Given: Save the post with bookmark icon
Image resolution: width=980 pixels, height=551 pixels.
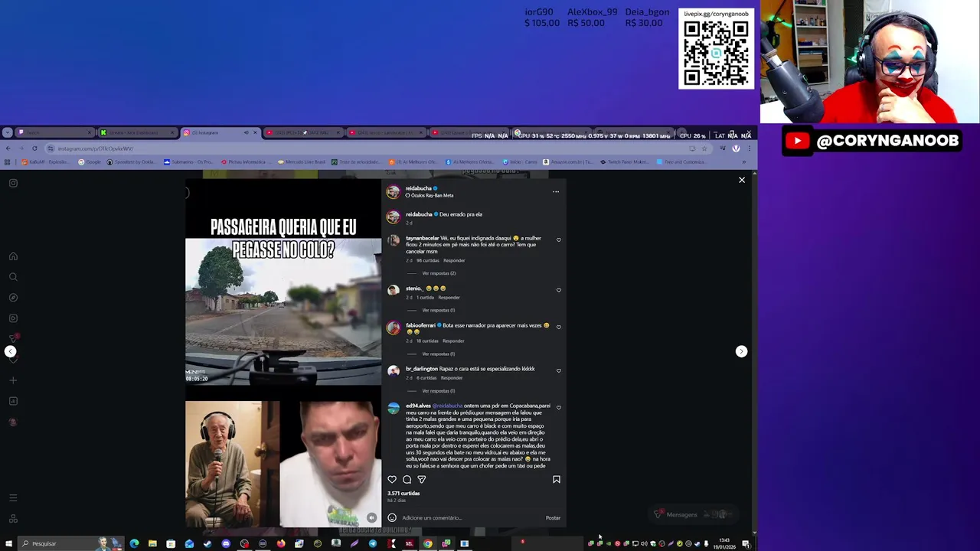Looking at the screenshot, I should tap(557, 480).
